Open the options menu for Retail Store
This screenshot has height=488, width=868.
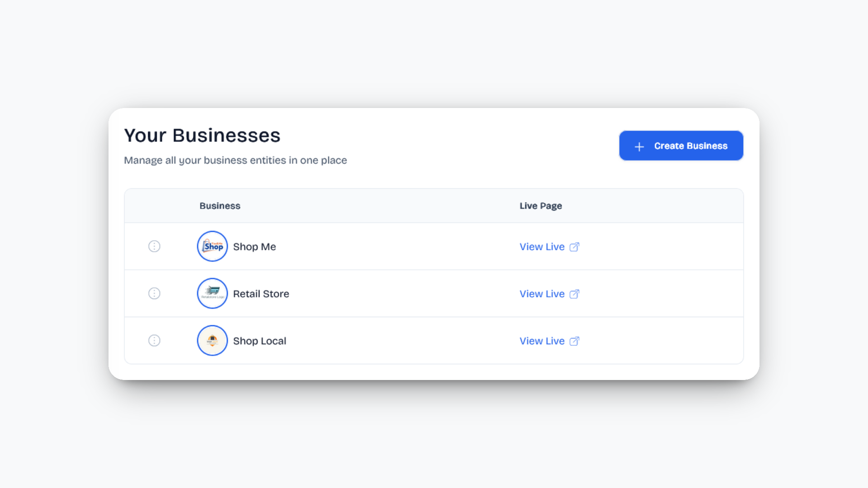154,293
